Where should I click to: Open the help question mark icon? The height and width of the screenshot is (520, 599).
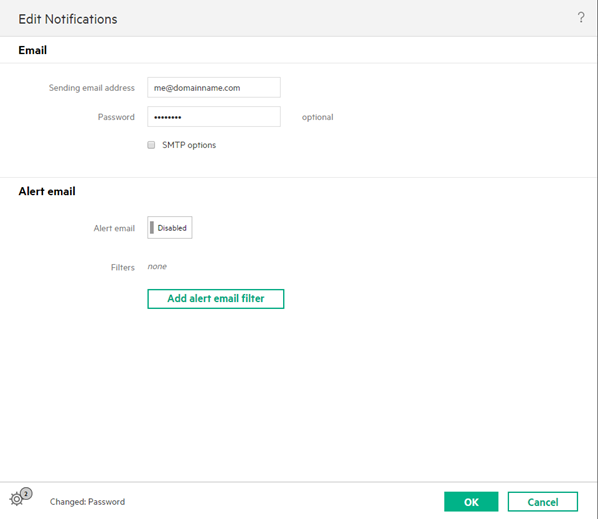581,18
